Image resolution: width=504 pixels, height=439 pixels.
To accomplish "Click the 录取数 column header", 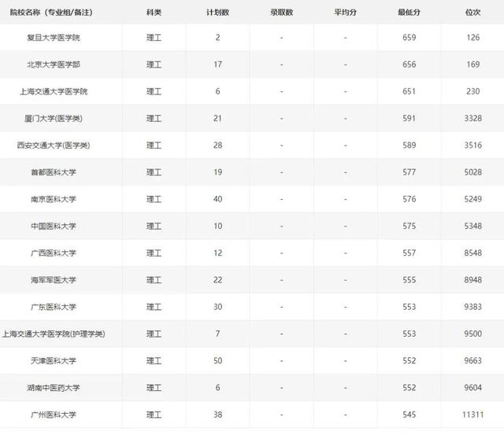I will (282, 13).
